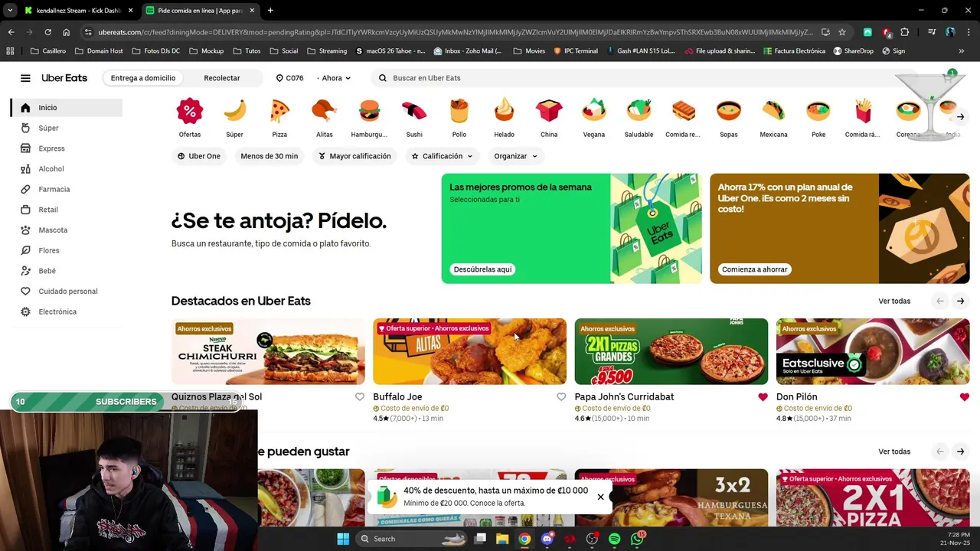Open the Domain Host bookmark folder

pos(99,51)
